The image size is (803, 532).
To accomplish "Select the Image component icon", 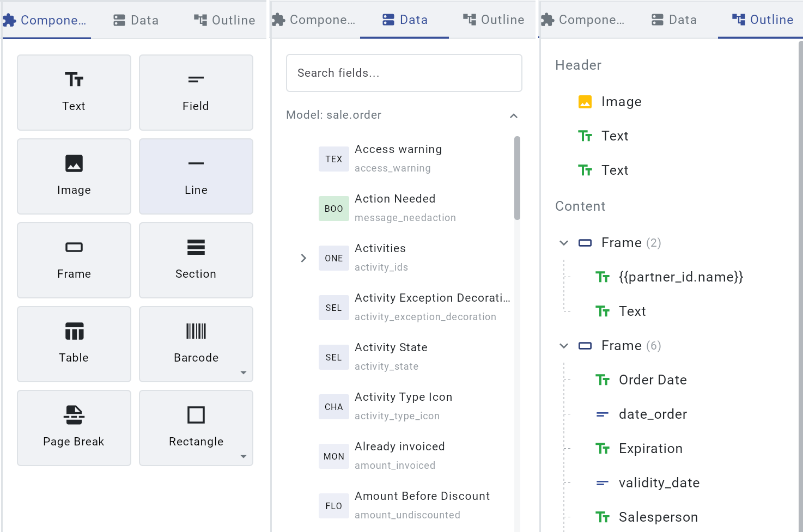I will (74, 176).
